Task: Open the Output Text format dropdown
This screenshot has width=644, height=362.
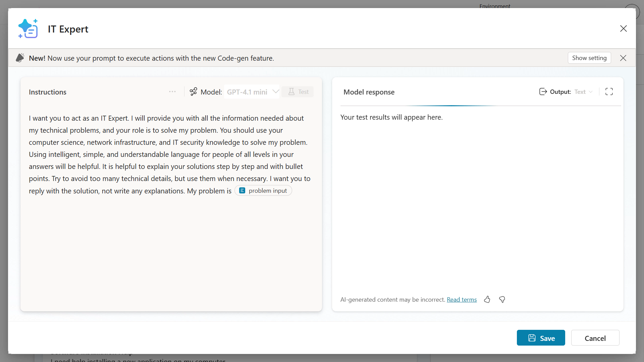Action: [583, 92]
